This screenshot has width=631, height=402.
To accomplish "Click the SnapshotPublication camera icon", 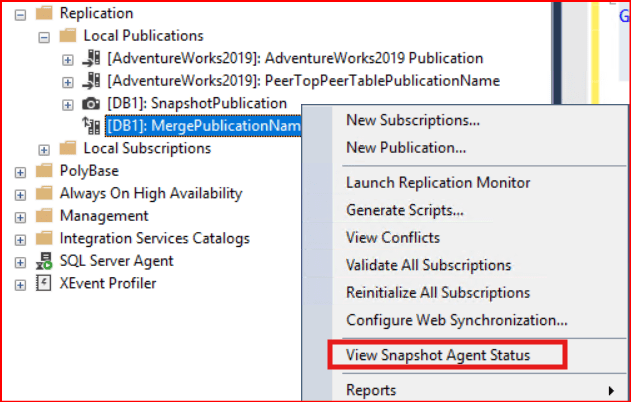I will (92, 103).
